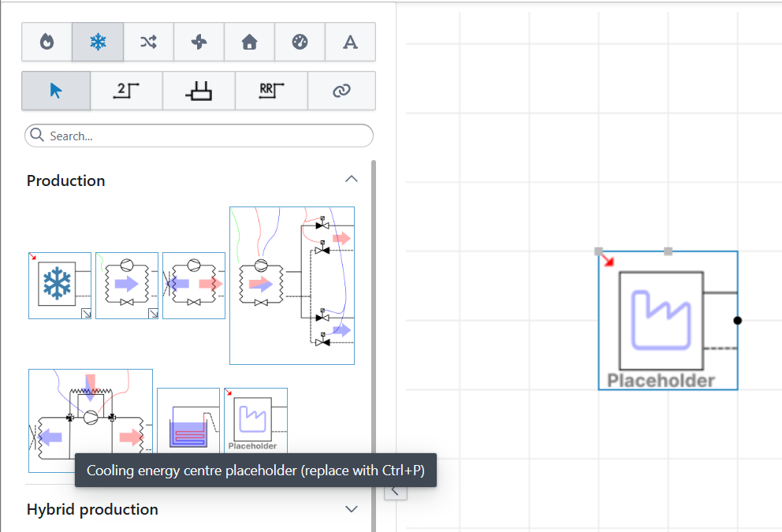Switch to the house category icon
Screen dimensions: 782x532
coord(249,43)
